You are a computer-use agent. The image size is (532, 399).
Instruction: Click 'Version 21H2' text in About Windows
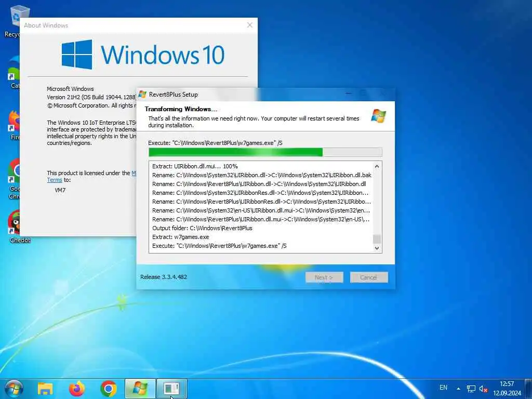[x=63, y=97]
